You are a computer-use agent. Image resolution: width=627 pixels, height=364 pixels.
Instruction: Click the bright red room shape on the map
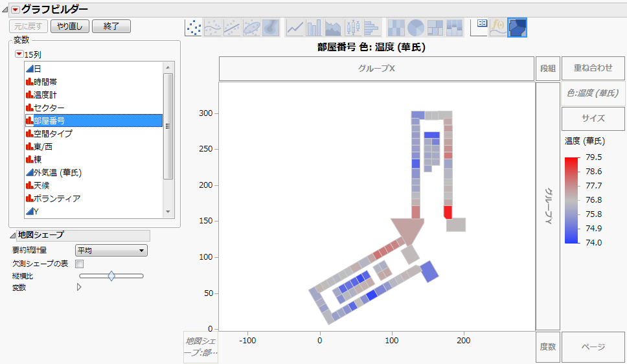tap(448, 212)
